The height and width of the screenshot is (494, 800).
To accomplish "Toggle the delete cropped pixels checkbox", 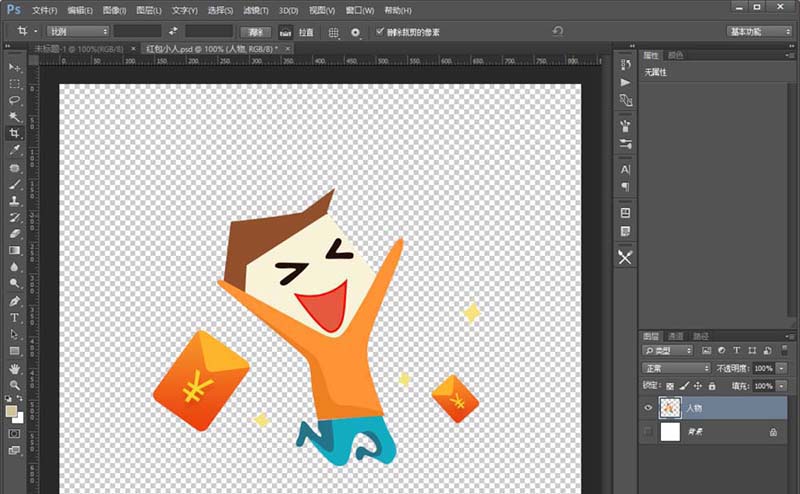I will 379,32.
